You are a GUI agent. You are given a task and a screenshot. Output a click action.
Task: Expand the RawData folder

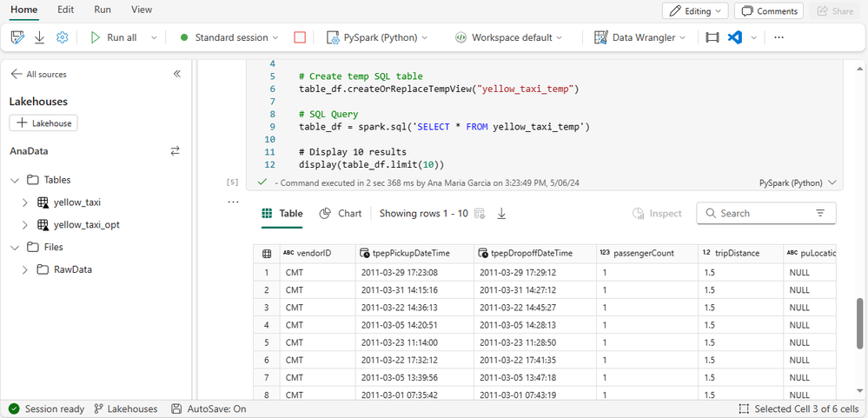(25, 269)
